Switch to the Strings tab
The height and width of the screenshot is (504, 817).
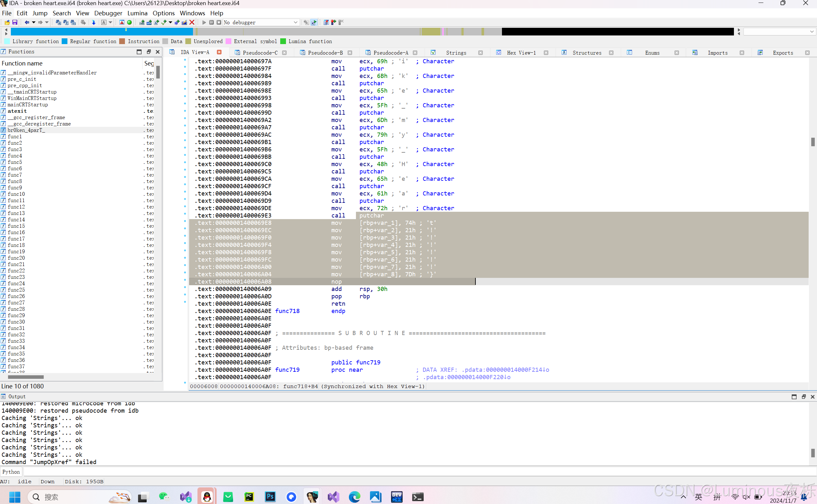[x=456, y=53]
